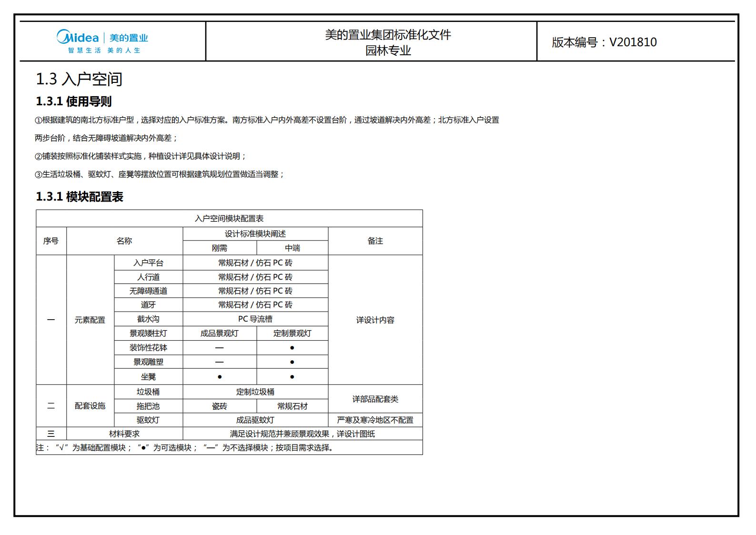756x535 pixels.
Task: Click the 详部品配套类 remark cell
Action: coord(375,399)
